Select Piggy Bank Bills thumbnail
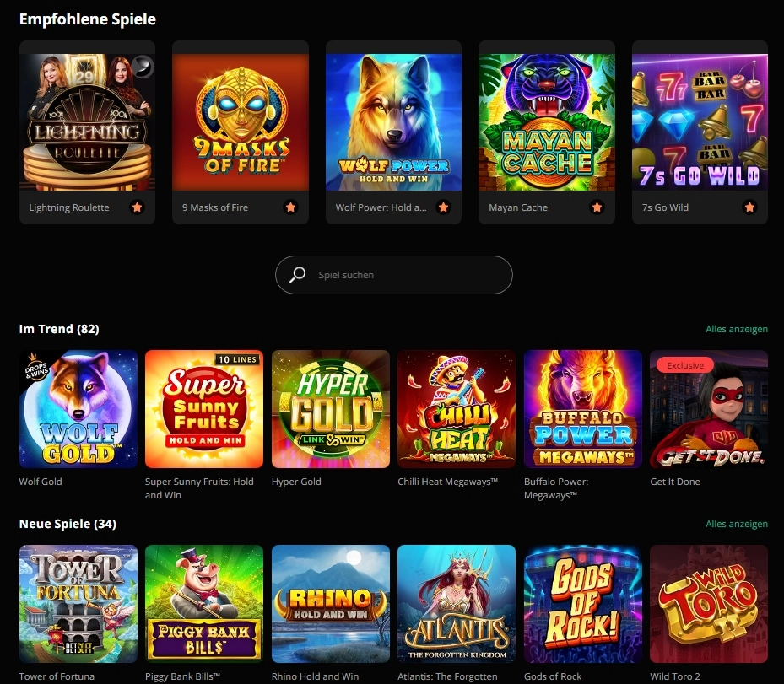784x684 pixels. (204, 604)
